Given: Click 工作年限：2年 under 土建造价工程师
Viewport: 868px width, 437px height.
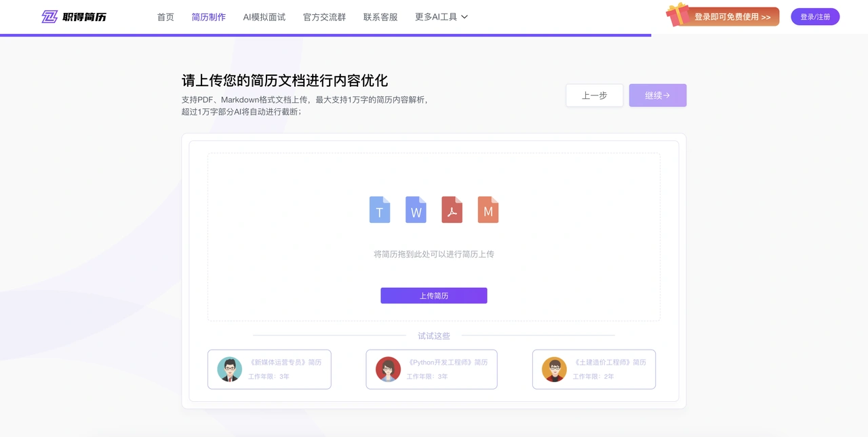Looking at the screenshot, I should pos(593,376).
